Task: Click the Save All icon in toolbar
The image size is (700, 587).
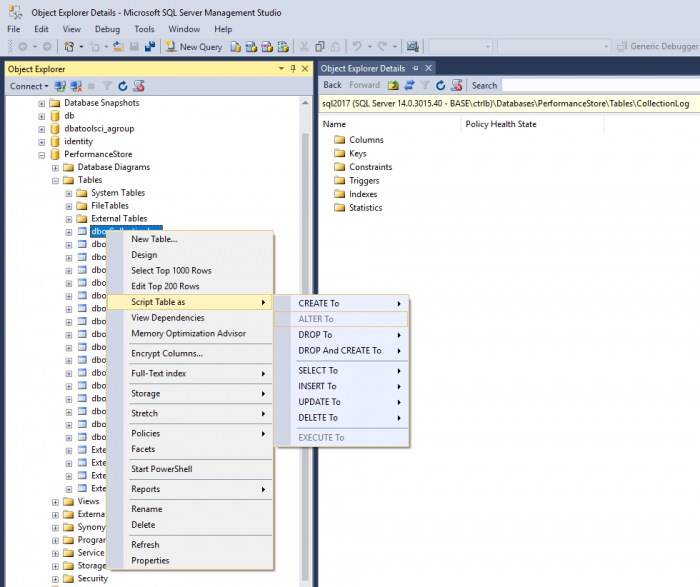Action: (x=150, y=46)
